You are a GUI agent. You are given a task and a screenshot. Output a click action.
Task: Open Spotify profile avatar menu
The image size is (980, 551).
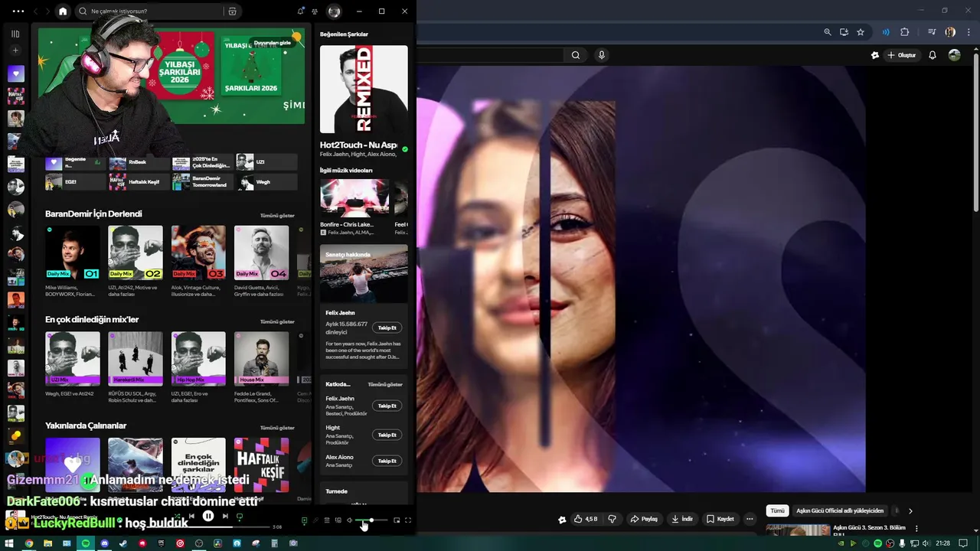tap(334, 11)
